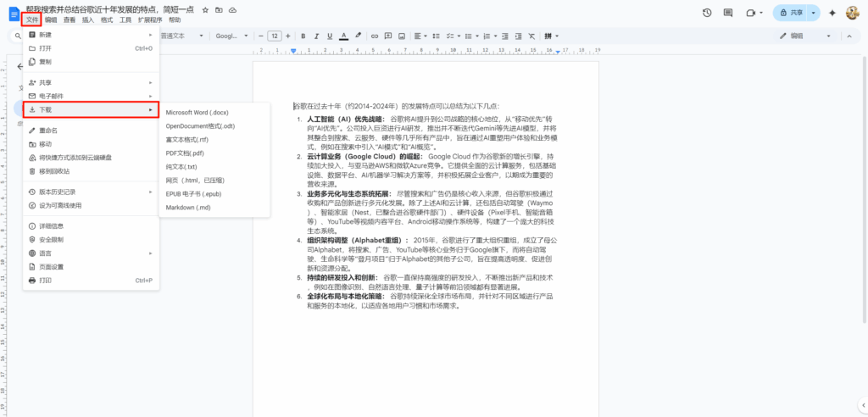Open the highlight color pen tool

pos(359,36)
